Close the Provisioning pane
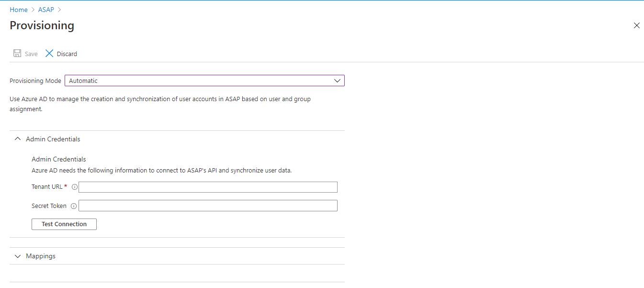 (636, 25)
